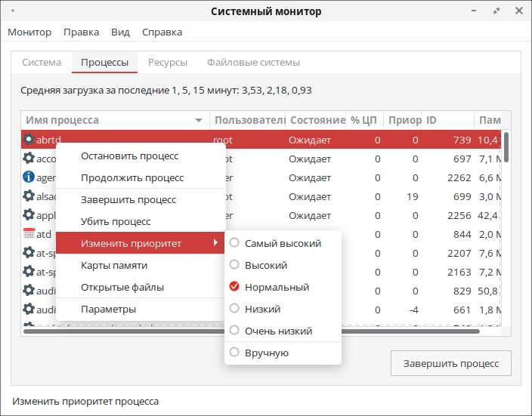The width and height of the screenshot is (532, 416).
Task: Open the 'Файловые системы' tab
Action: coord(253,63)
